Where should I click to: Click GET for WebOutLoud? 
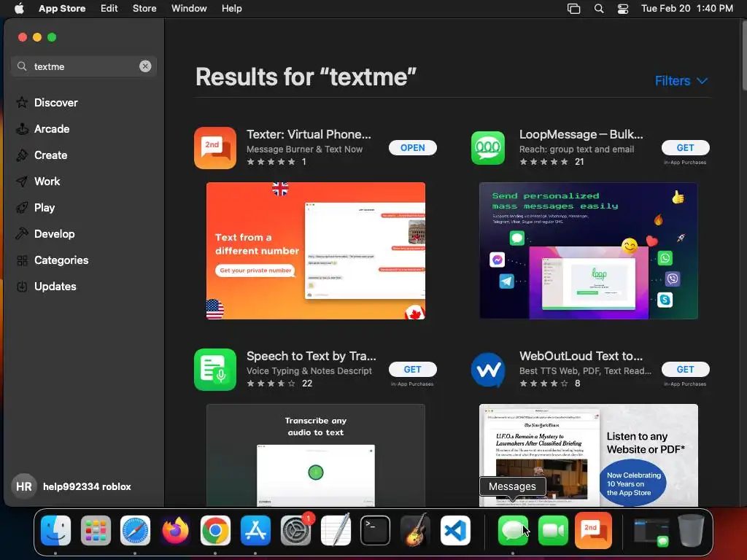click(685, 370)
